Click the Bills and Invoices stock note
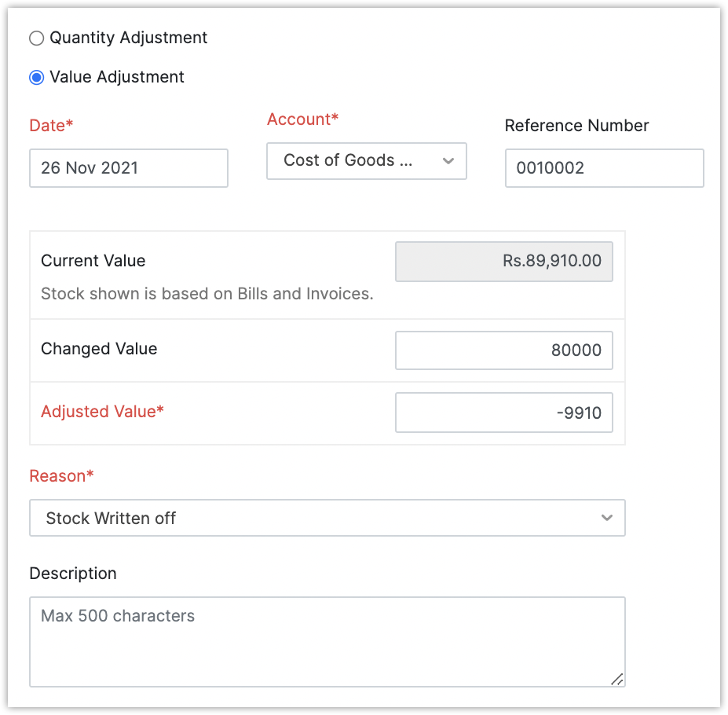This screenshot has width=728, height=715. [207, 295]
